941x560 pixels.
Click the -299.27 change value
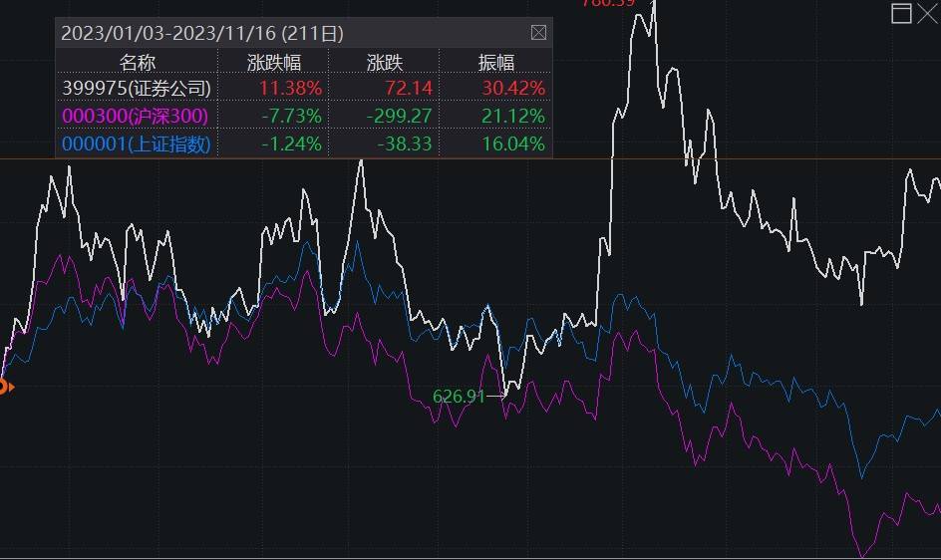click(x=399, y=116)
